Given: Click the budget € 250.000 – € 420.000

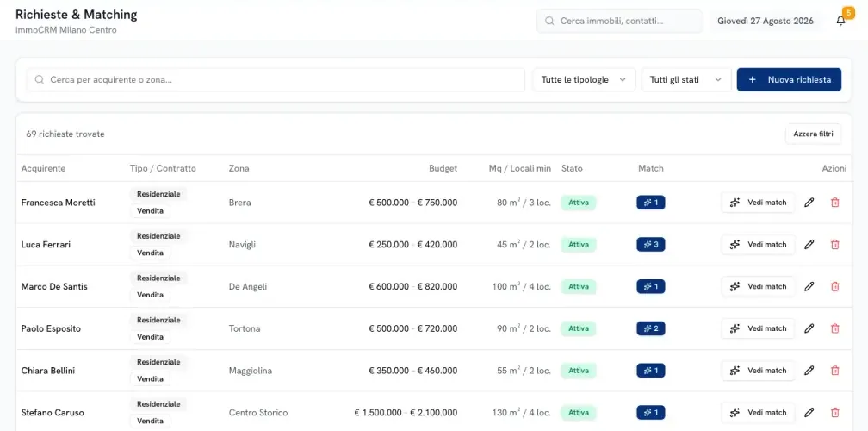Looking at the screenshot, I should pos(413,244).
